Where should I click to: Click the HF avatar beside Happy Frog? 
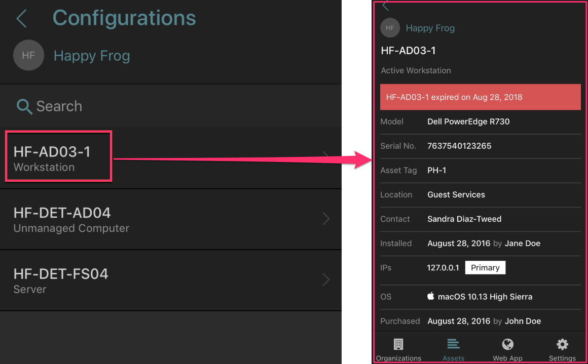pos(28,55)
